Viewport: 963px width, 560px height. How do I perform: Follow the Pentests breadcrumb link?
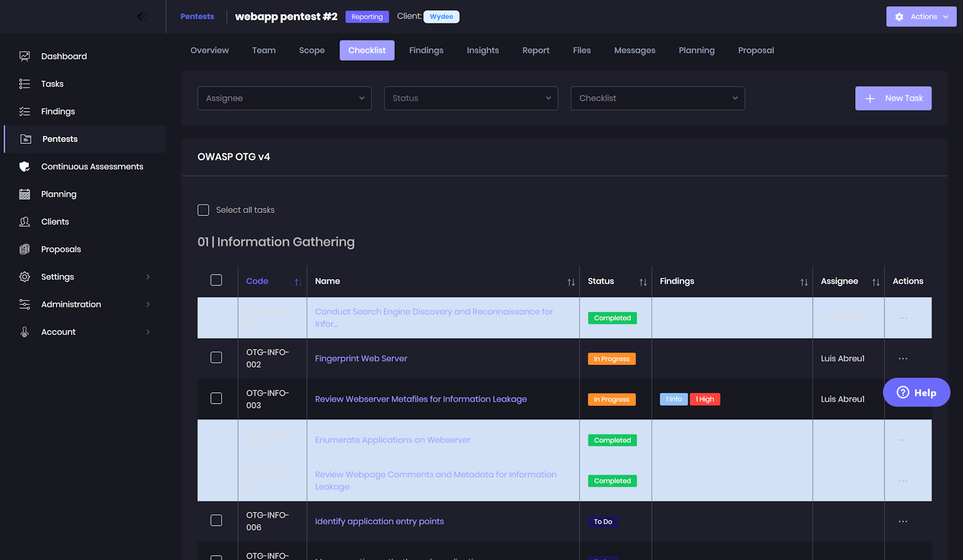coord(197,16)
